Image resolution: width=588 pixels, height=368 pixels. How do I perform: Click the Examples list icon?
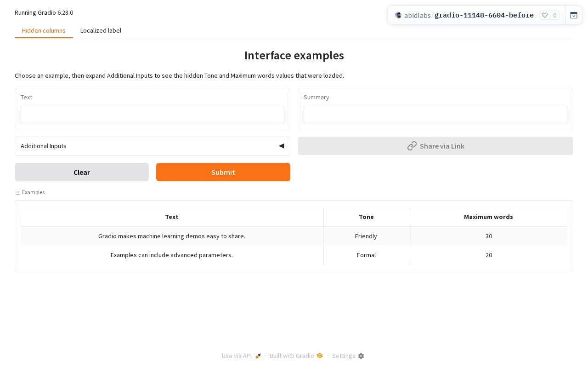(x=17, y=192)
